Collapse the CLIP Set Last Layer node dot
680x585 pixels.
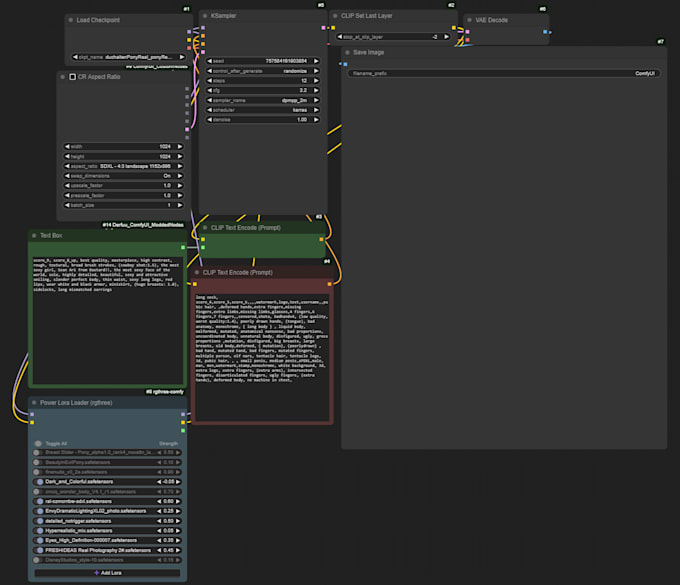pos(335,17)
